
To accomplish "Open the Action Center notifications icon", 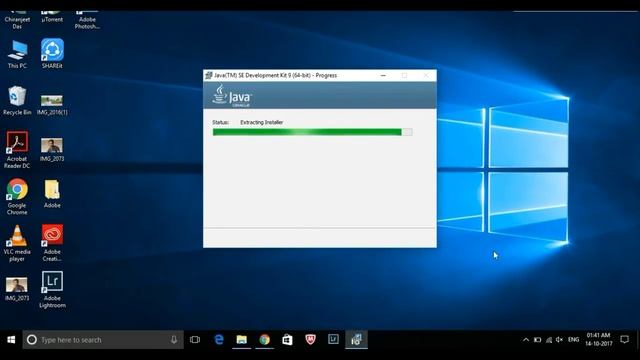I will (x=624, y=340).
